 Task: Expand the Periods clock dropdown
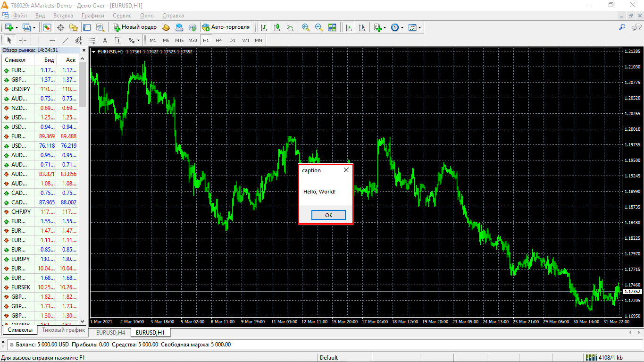click(x=402, y=27)
